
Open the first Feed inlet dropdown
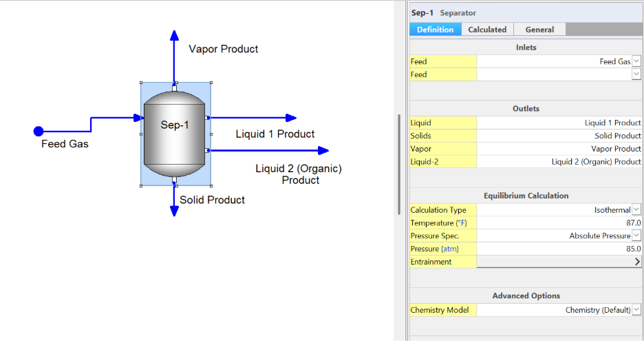[636, 61]
